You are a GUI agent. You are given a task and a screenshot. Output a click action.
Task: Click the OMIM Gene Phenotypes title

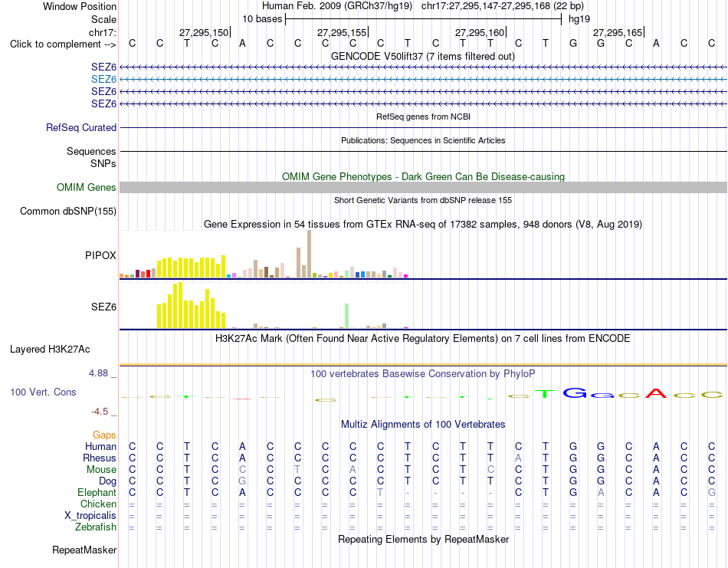tap(423, 176)
